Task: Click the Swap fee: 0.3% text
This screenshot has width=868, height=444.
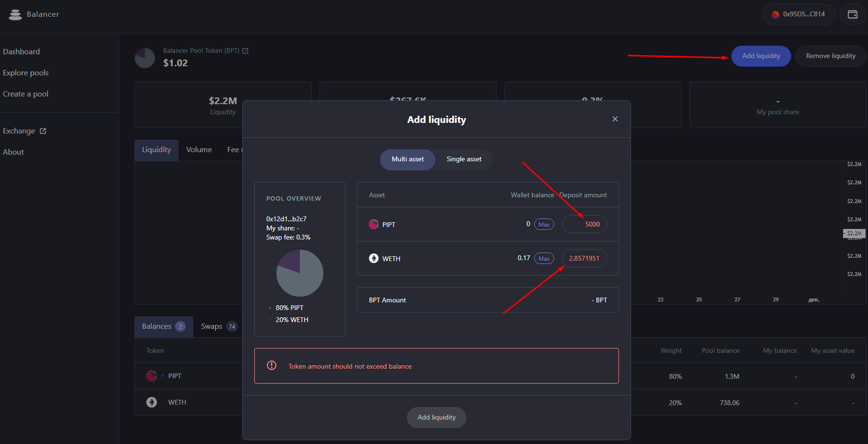Action: pos(288,237)
